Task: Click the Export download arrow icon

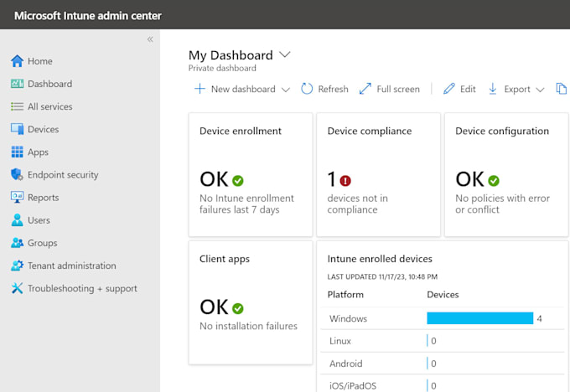Action: point(493,89)
